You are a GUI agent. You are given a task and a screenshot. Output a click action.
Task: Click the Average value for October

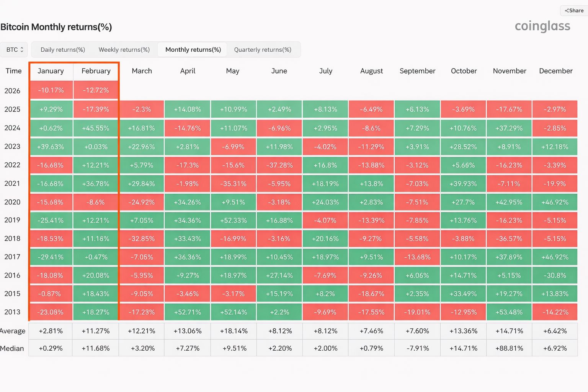(463, 331)
